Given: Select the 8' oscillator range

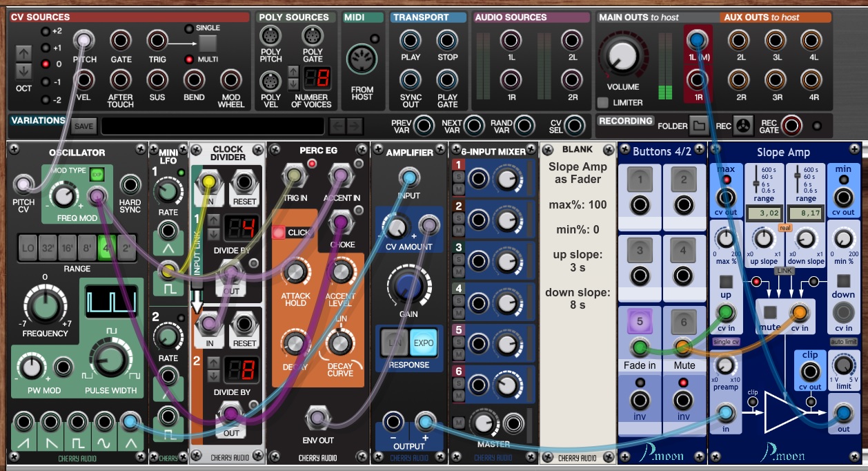Looking at the screenshot, I should pos(88,244).
